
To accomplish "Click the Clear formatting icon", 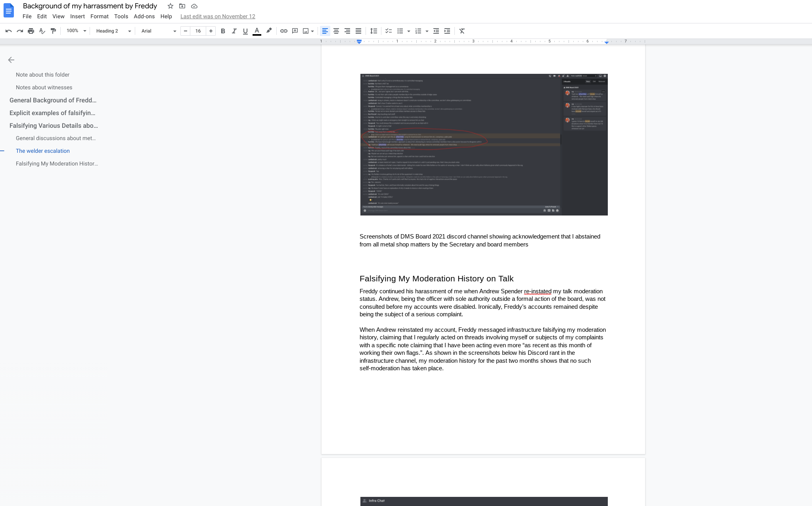I will tap(462, 31).
